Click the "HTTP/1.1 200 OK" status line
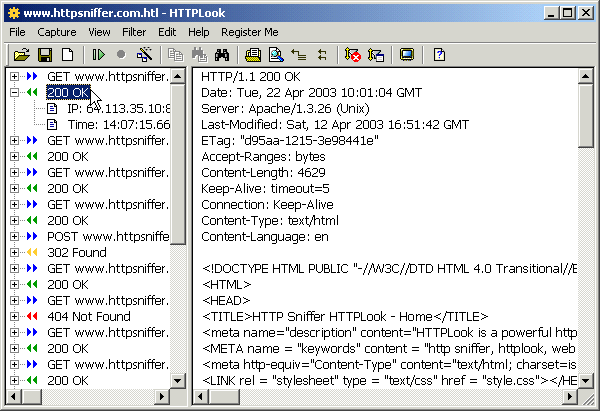Image resolution: width=600 pixels, height=411 pixels. 251,77
